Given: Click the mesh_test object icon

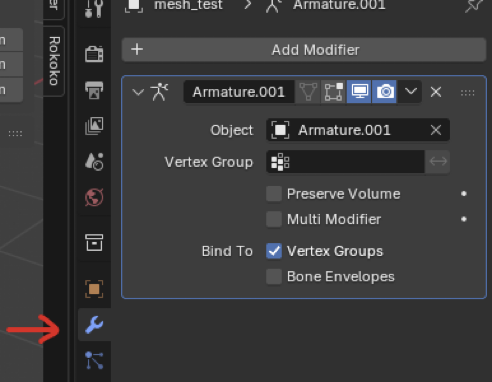Looking at the screenshot, I should coord(134,5).
